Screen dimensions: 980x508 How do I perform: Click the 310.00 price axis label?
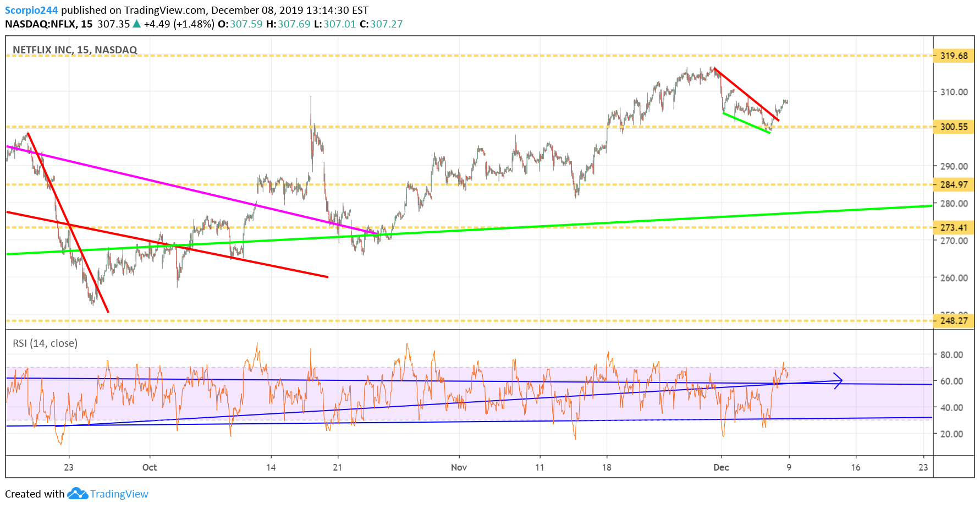point(954,92)
